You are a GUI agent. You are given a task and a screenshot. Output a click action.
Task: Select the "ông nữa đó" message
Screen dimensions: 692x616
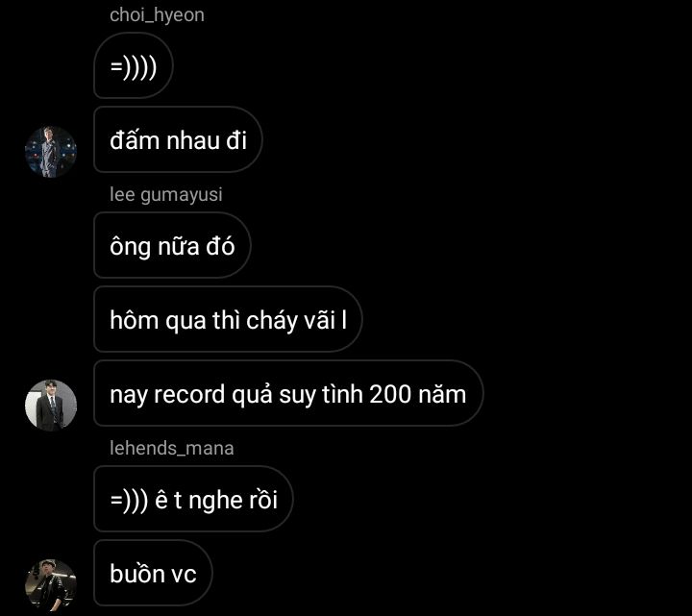[172, 245]
